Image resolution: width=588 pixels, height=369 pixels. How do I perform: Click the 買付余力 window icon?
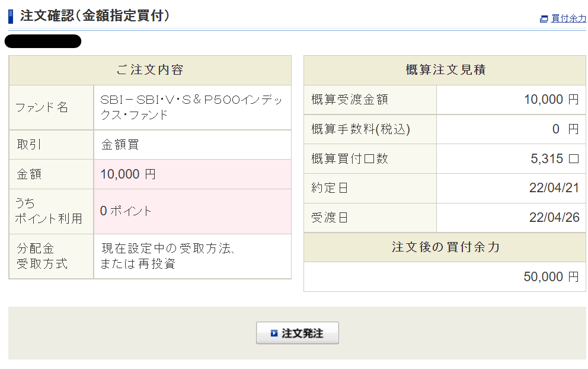pos(544,18)
